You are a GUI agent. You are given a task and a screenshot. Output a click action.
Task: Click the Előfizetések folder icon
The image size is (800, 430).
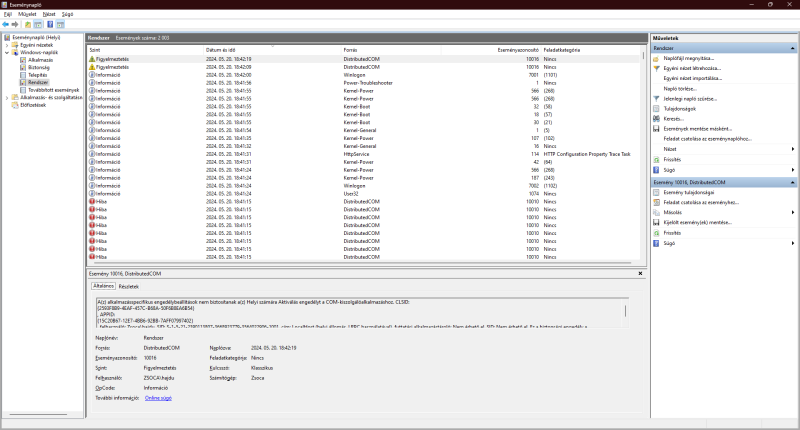[x=15, y=105]
